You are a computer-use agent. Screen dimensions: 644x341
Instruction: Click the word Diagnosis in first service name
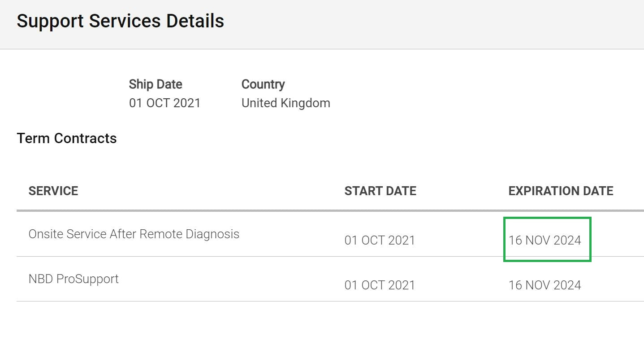(x=212, y=234)
